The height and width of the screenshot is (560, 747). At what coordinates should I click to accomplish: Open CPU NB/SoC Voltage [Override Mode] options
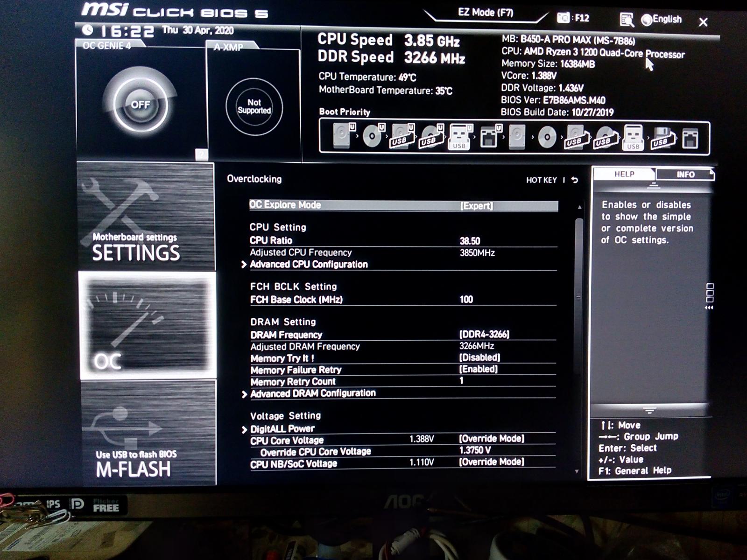click(492, 462)
